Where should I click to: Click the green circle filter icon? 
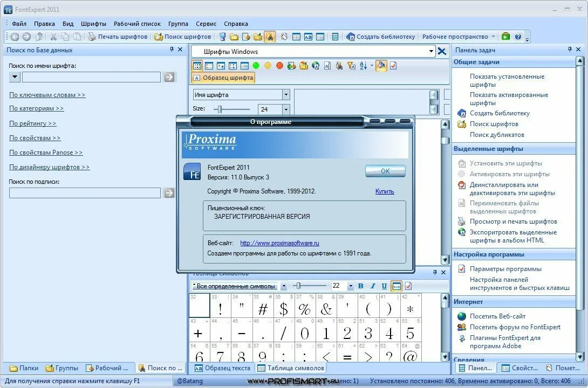(x=256, y=66)
